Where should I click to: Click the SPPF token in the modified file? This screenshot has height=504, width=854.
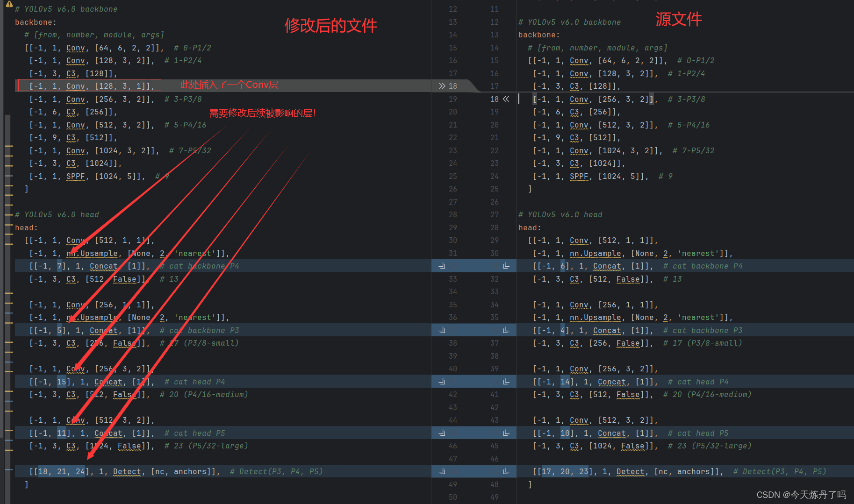tap(75, 176)
